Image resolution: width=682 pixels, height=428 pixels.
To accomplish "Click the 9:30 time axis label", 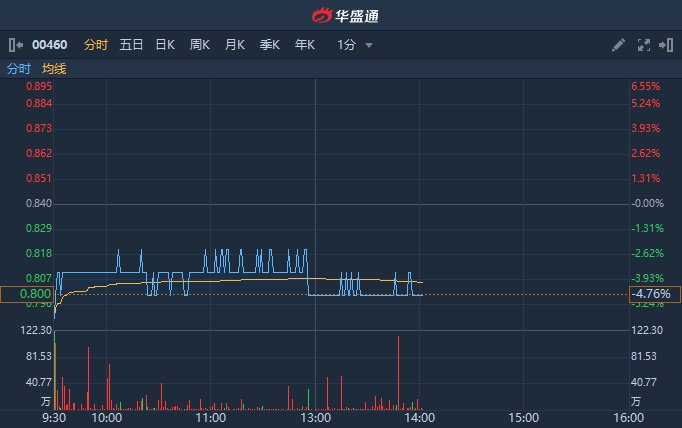I will (54, 418).
